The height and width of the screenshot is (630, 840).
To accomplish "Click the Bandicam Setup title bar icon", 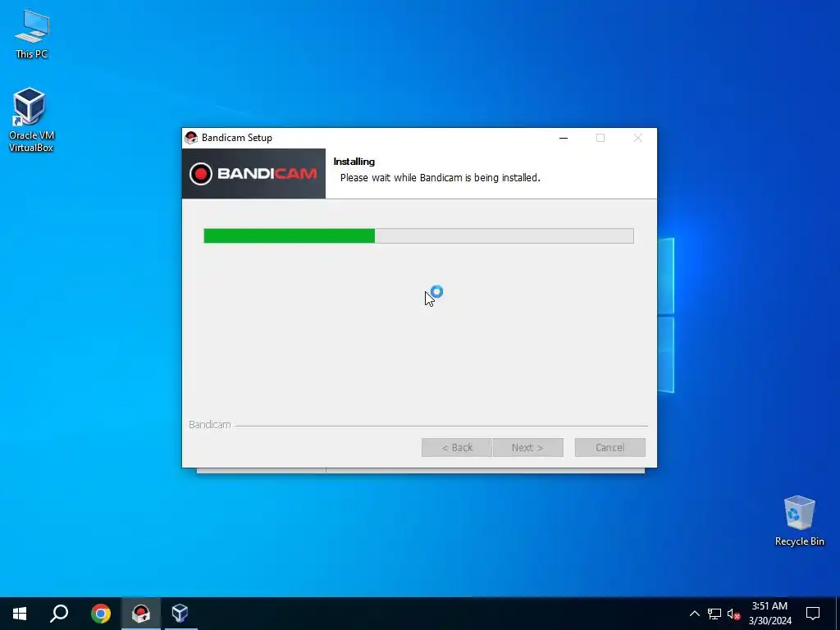I will [191, 138].
